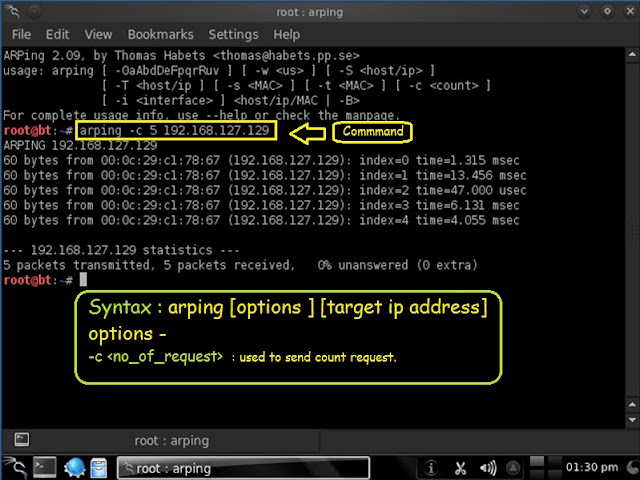Click the 'ARPING 192.168.127.129' output line
The width and height of the screenshot is (640, 480).
coord(80,145)
